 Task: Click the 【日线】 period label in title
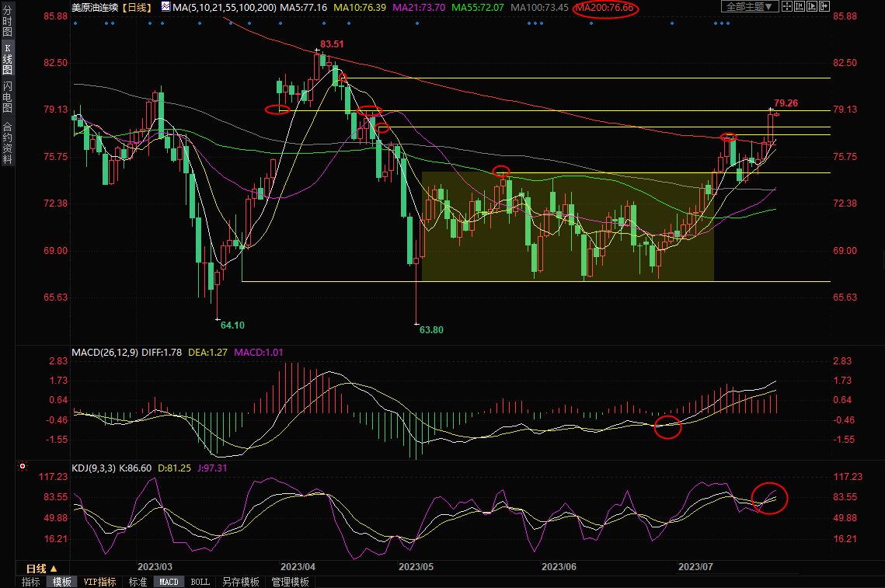pyautogui.click(x=138, y=7)
